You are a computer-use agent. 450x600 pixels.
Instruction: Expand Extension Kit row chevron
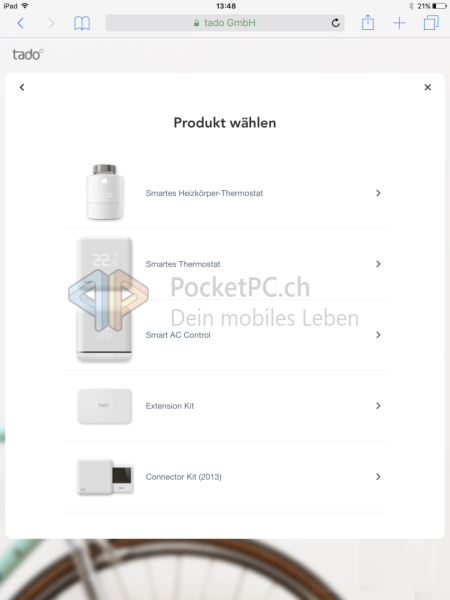point(378,406)
